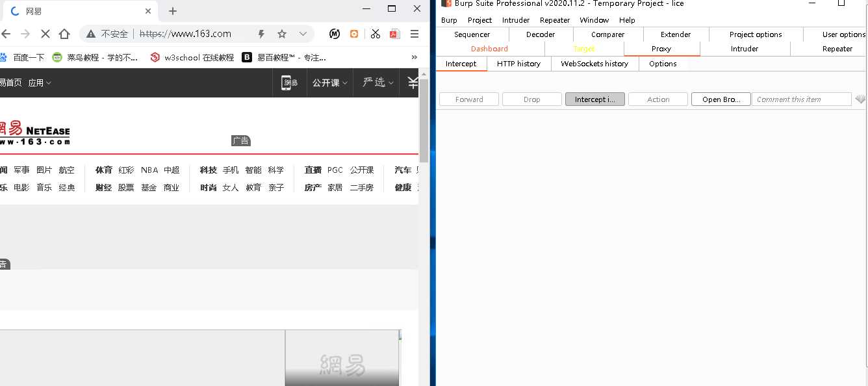Viewport: 868px width, 386px height.
Task: Open the NBA channel link
Action: tap(149, 170)
